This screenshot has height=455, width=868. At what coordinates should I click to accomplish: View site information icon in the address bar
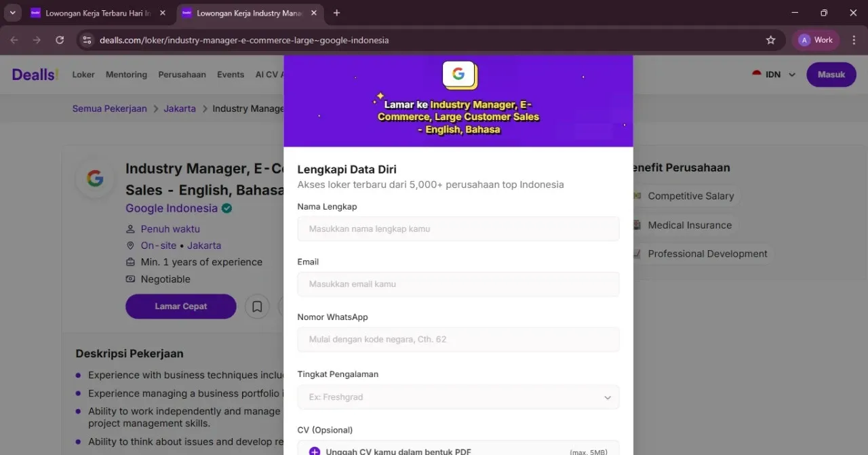coord(87,40)
